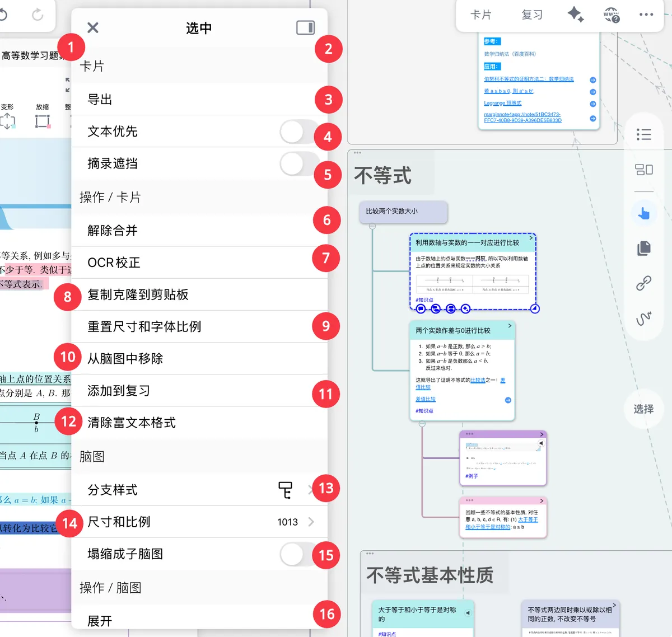672x637 pixels.
Task: Click the #例子 tag on the purple card
Action: 472,476
